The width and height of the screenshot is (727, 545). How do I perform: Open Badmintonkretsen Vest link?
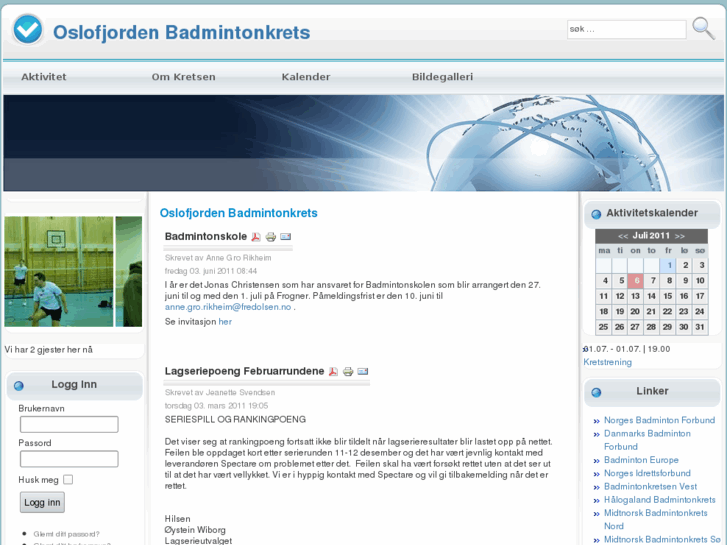650,487
